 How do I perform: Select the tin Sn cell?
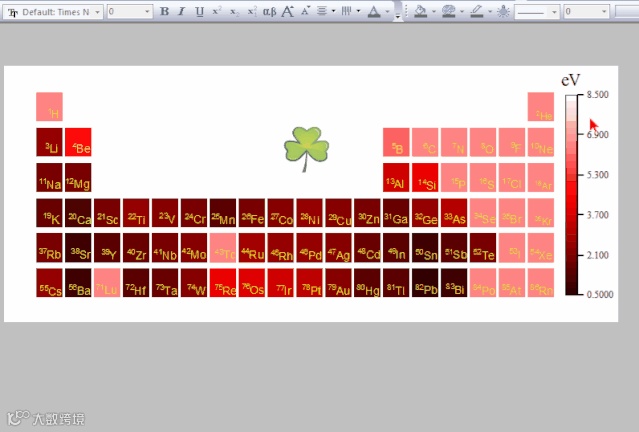(425, 247)
